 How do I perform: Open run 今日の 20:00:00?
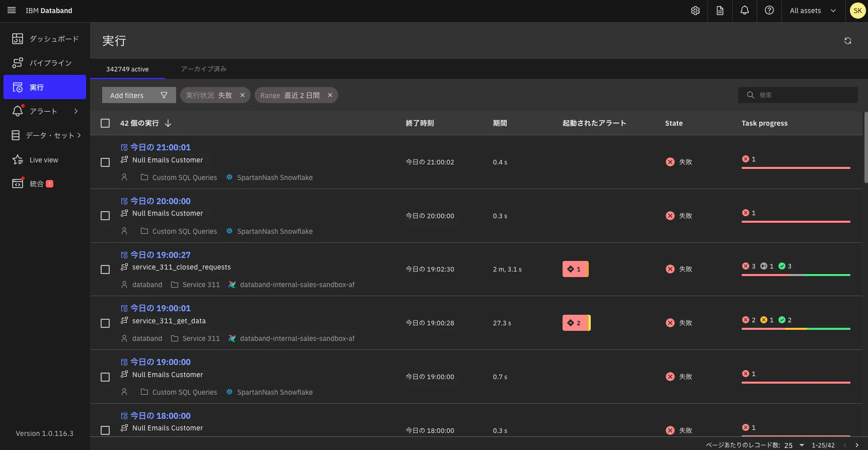point(161,201)
